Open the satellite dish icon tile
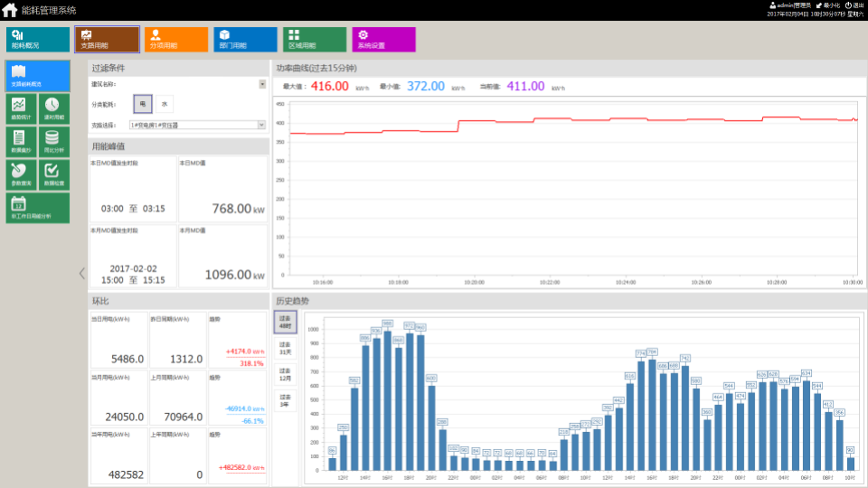Screen dimensions: 868x488 point(20,174)
